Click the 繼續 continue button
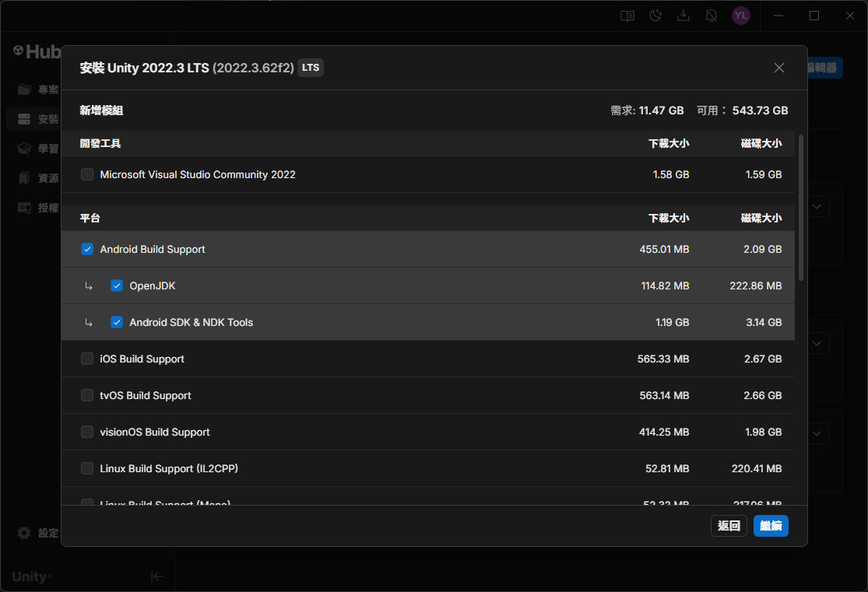This screenshot has width=868, height=592. [771, 526]
